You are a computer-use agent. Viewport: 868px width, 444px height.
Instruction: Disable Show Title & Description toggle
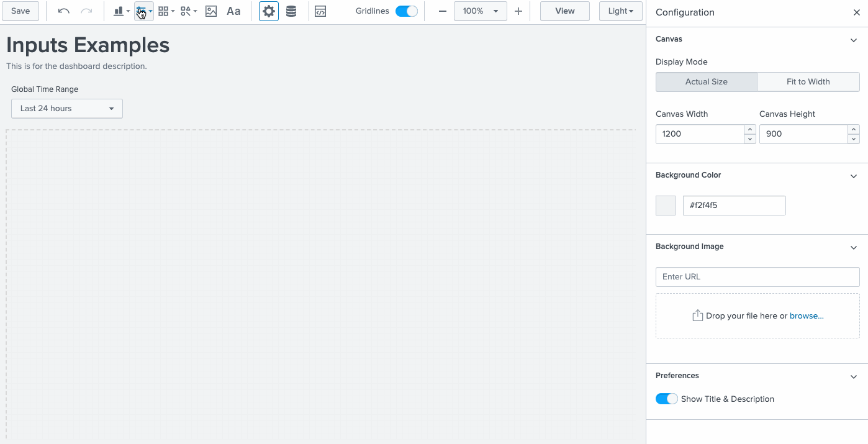click(x=666, y=399)
